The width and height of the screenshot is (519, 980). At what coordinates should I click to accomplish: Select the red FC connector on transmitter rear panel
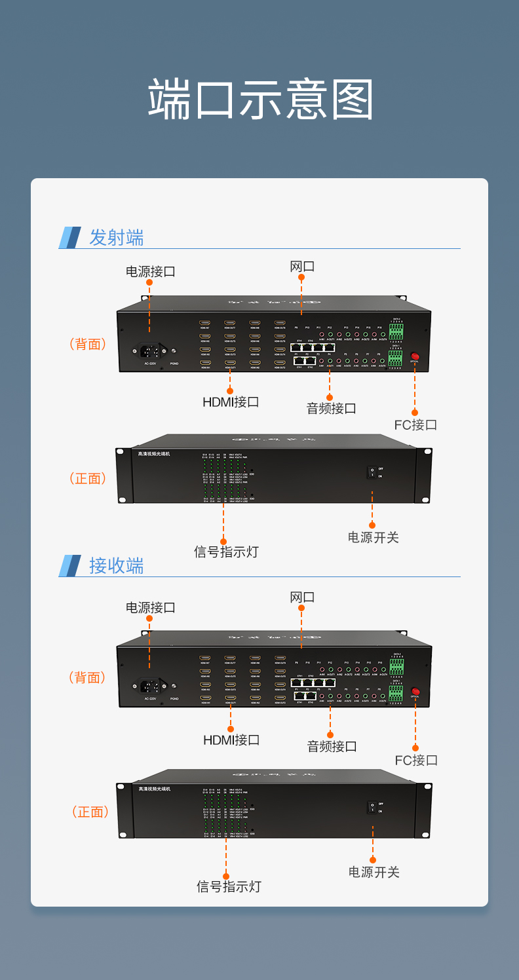(x=414, y=356)
